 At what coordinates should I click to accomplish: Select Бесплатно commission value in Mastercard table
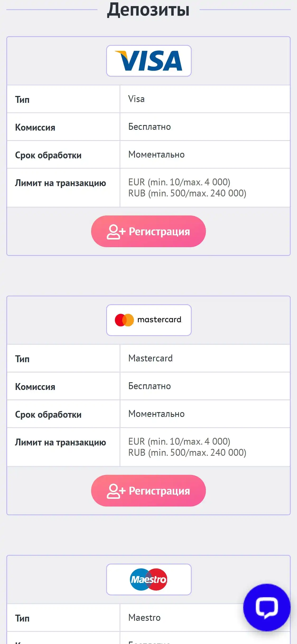[x=149, y=386]
